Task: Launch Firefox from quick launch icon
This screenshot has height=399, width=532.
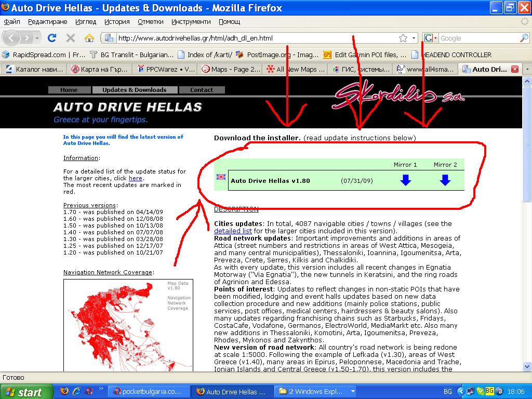Action: pyautogui.click(x=64, y=391)
